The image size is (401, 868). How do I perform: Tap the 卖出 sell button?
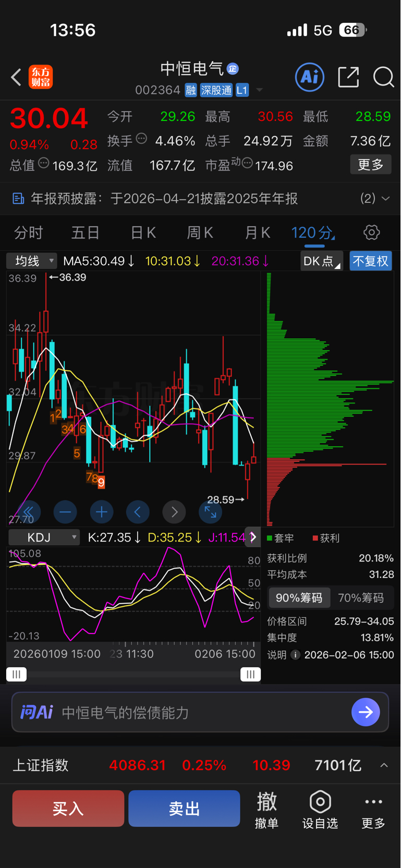pos(184,809)
